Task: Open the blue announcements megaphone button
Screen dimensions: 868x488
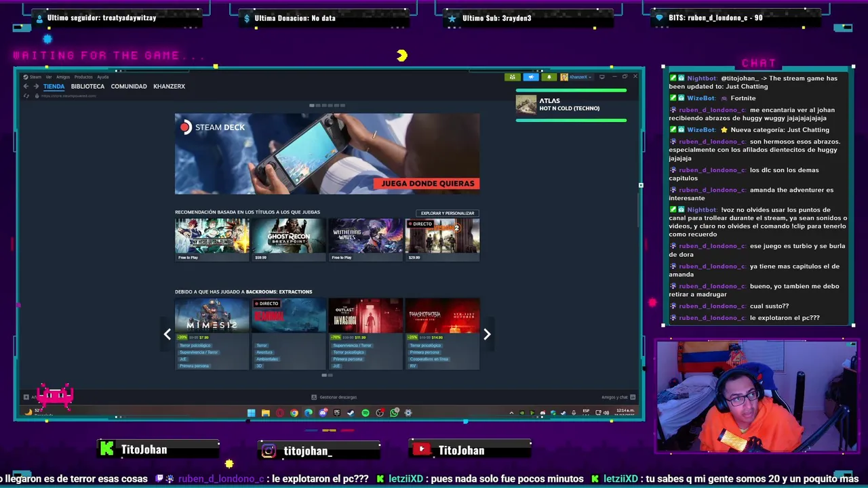Action: tap(531, 77)
